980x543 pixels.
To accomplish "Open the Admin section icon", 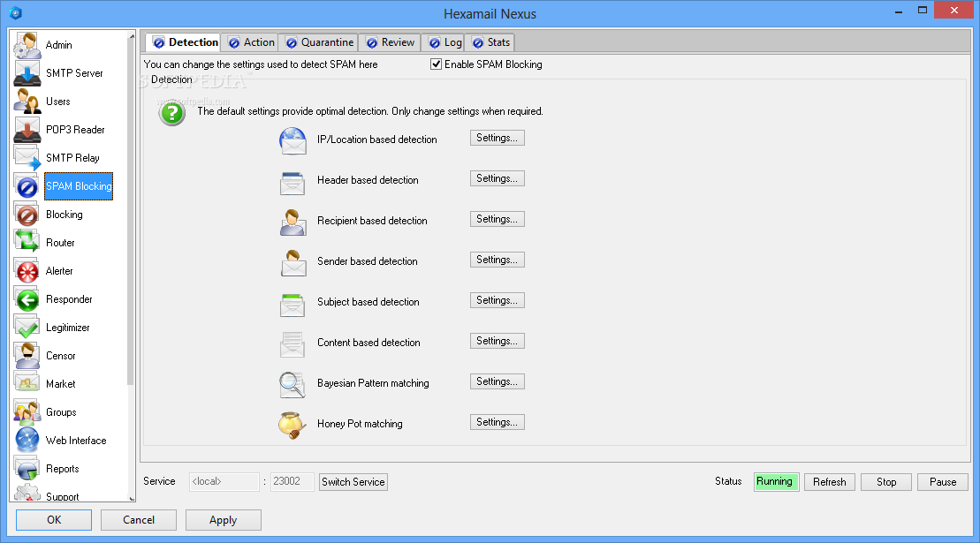I will pyautogui.click(x=27, y=45).
